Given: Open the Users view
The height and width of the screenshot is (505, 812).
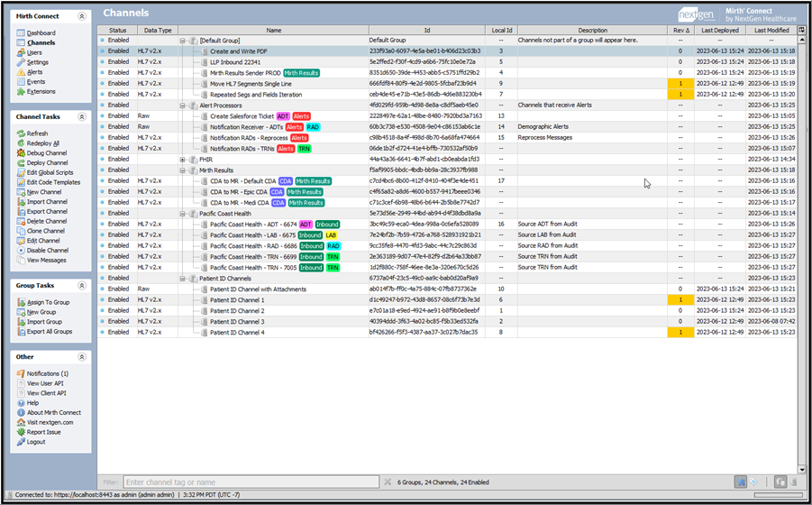Looking at the screenshot, I should (x=34, y=53).
